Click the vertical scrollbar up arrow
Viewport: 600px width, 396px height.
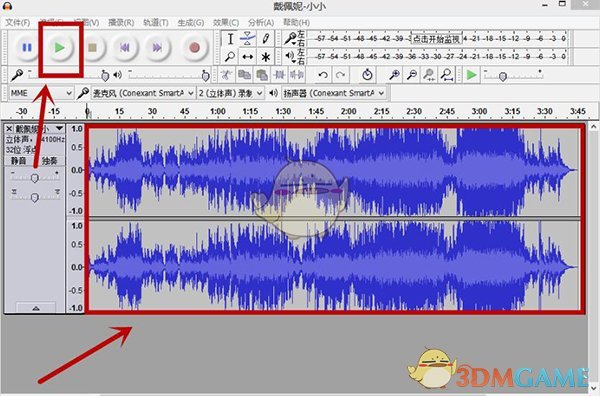tap(593, 126)
